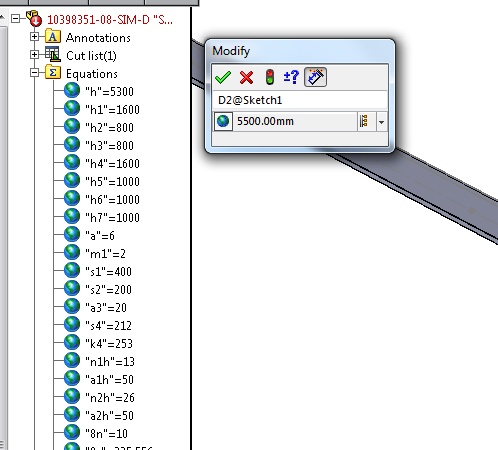This screenshot has width=498, height=450.
Task: Select the Equations tree label
Action: [92, 74]
